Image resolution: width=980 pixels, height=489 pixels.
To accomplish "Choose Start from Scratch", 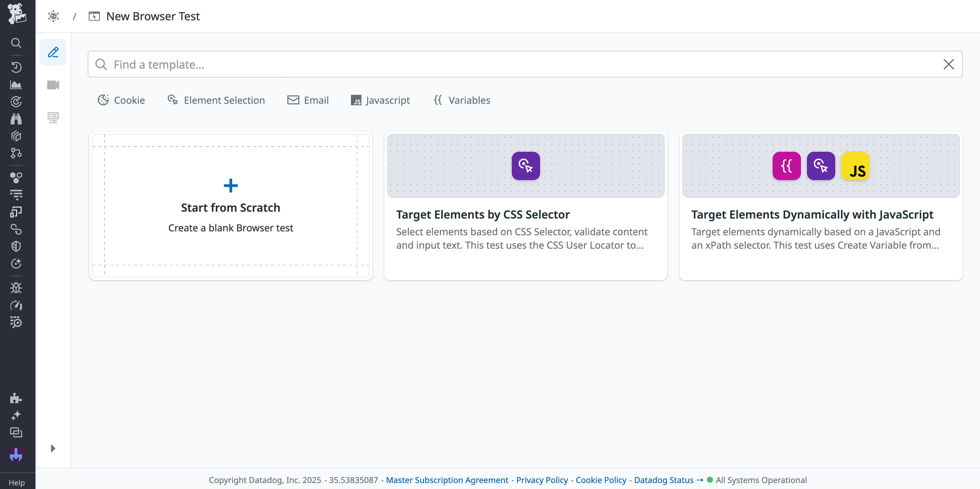I will [x=231, y=207].
